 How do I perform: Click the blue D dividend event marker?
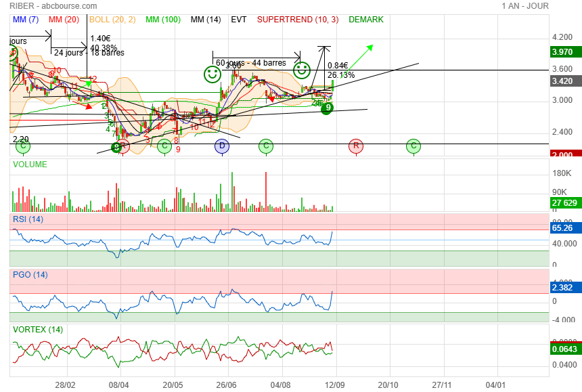[x=222, y=146]
